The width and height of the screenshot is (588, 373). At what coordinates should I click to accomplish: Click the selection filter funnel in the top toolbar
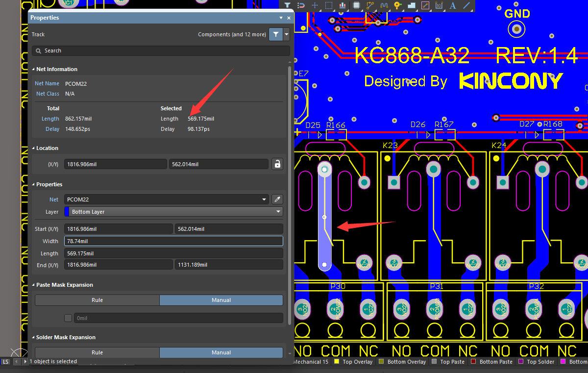(288, 6)
